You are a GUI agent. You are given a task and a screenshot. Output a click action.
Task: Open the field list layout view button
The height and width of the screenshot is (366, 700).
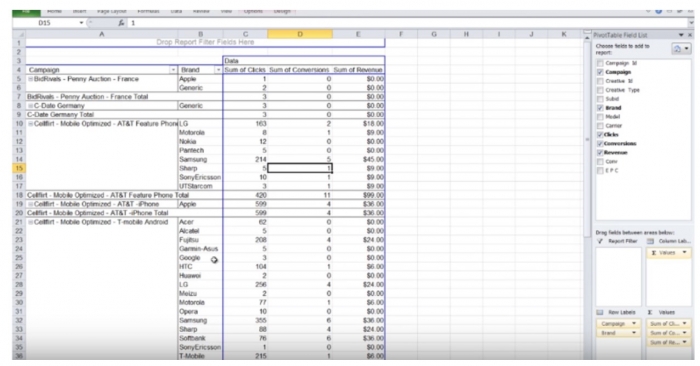pos(681,49)
